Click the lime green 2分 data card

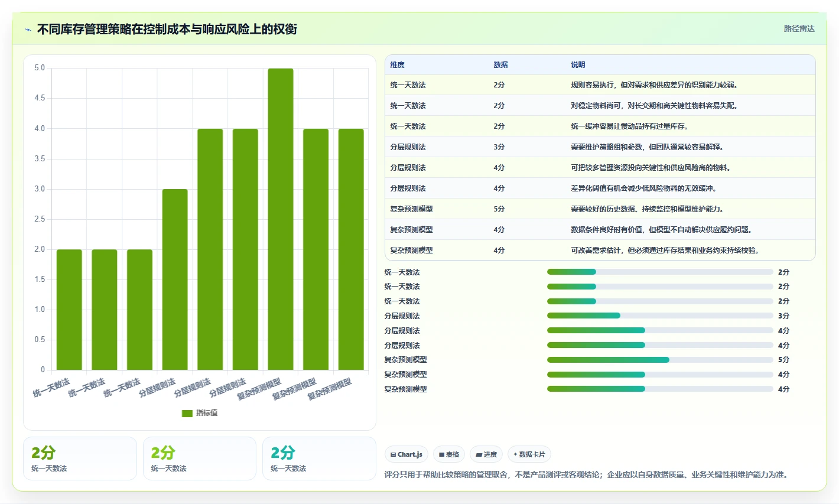tap(200, 459)
